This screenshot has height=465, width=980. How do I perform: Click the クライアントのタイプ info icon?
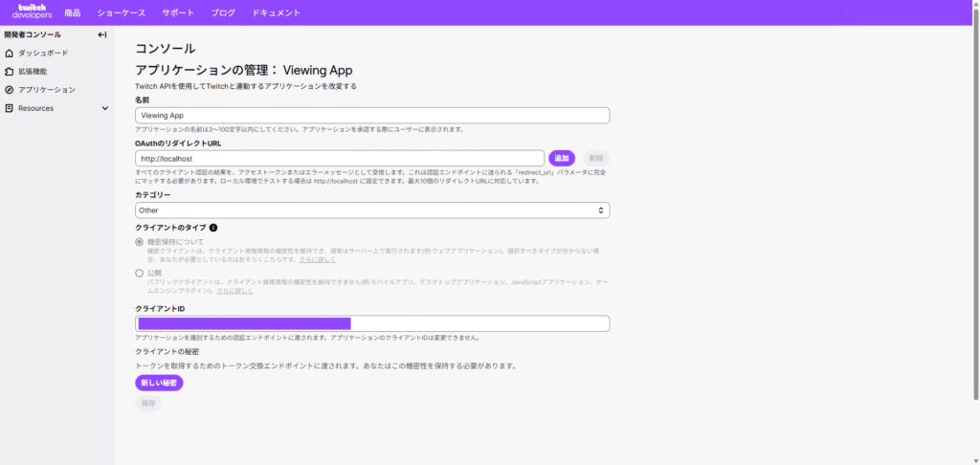[213, 228]
